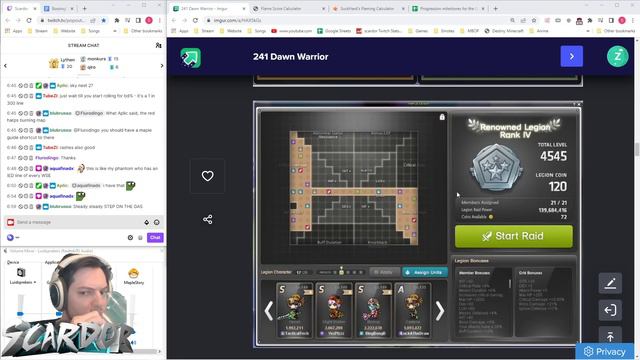640x360 pixels.
Task: Bookmark the Imgur page with the star
Action: [534, 20]
